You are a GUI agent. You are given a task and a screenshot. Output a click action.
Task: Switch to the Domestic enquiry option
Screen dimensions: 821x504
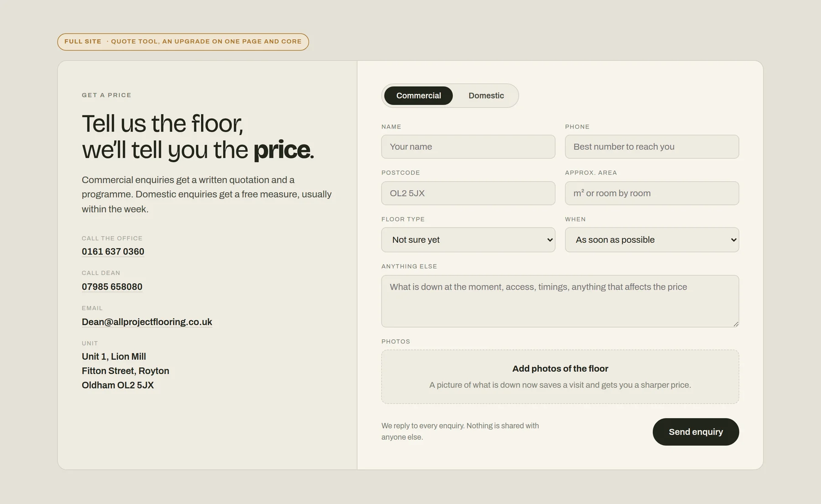486,96
